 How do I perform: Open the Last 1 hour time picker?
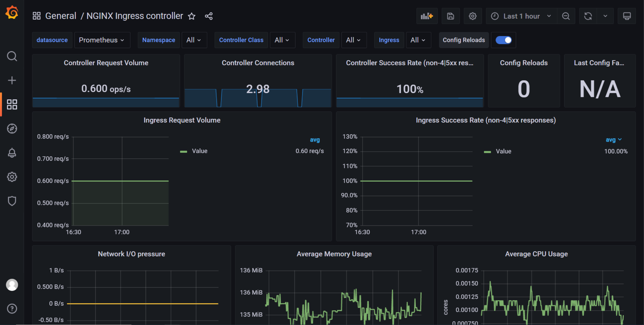521,16
